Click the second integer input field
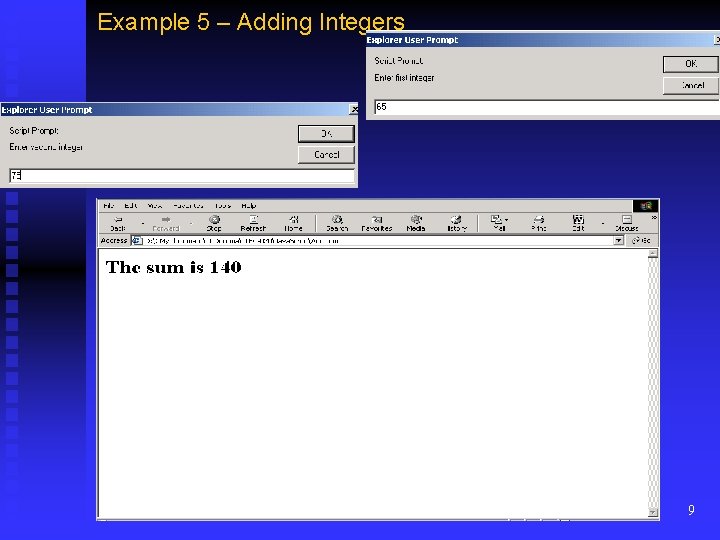The height and width of the screenshot is (540, 720). pos(182,175)
